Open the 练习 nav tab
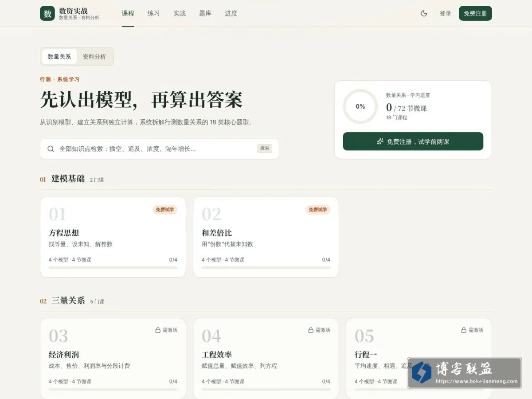 [x=154, y=13]
